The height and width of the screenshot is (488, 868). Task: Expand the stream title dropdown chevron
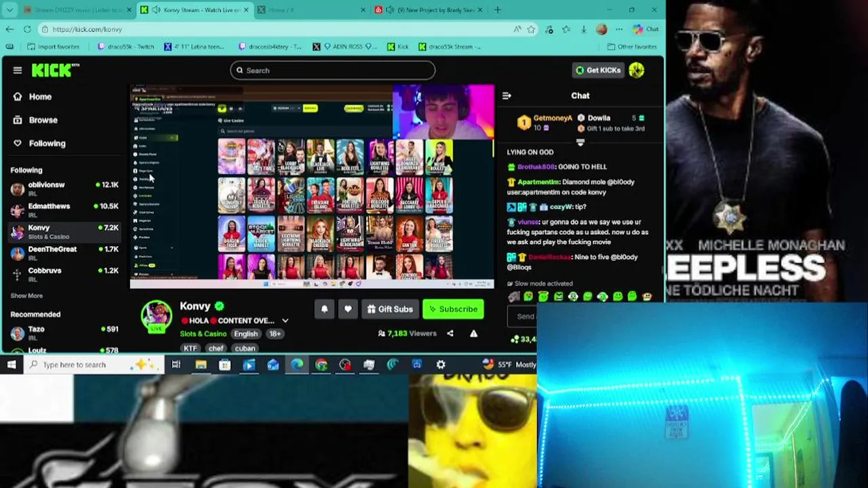pyautogui.click(x=285, y=321)
